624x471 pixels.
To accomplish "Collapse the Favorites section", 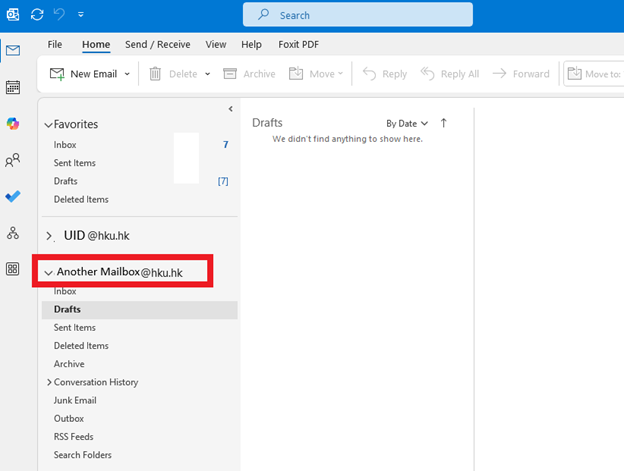I will (48, 125).
